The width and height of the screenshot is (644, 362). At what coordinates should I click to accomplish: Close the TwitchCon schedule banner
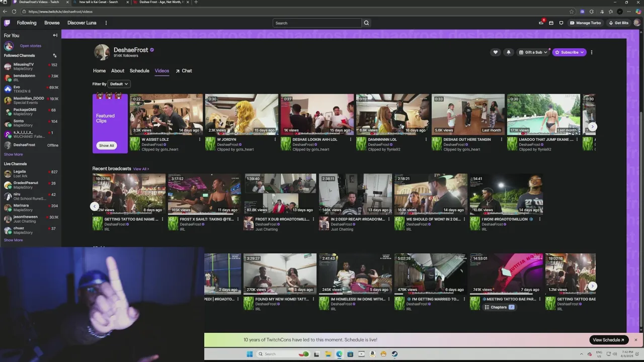pyautogui.click(x=635, y=340)
